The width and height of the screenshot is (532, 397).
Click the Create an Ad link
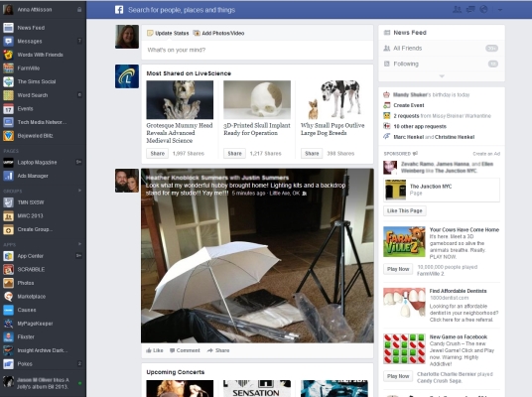(486, 154)
